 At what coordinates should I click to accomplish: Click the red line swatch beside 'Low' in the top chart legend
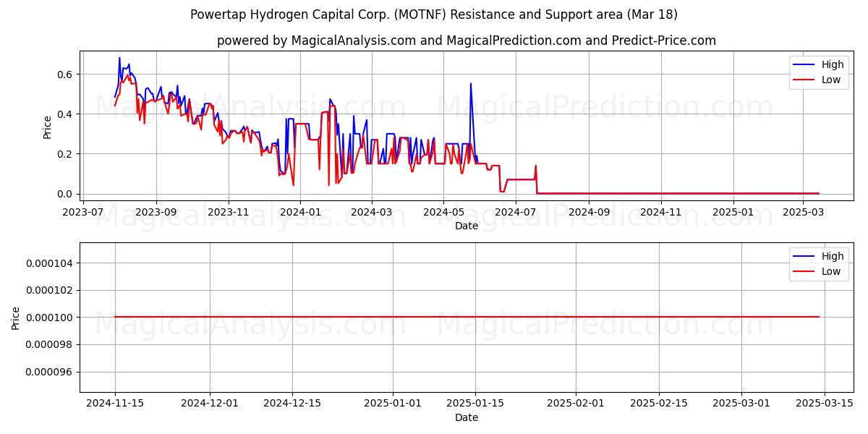(x=805, y=80)
